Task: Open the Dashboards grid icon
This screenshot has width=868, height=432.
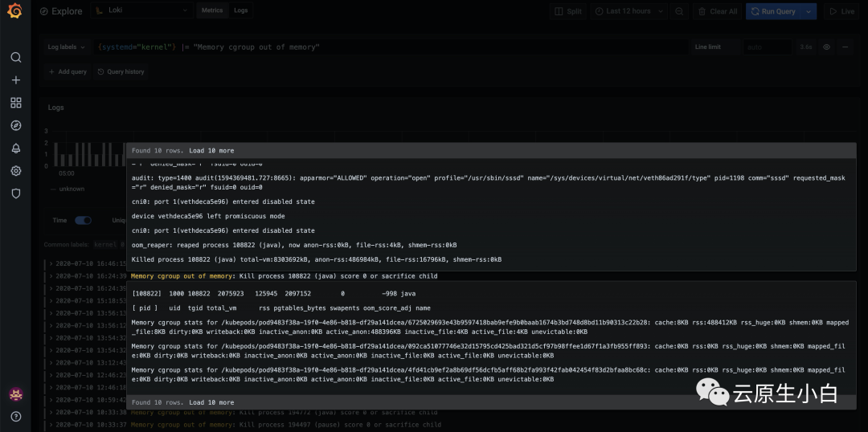Action: tap(15, 103)
